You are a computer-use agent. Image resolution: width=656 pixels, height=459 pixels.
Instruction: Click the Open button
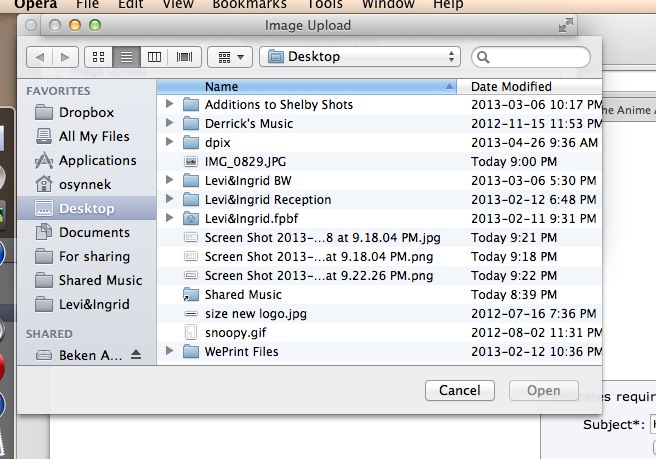[x=544, y=390]
